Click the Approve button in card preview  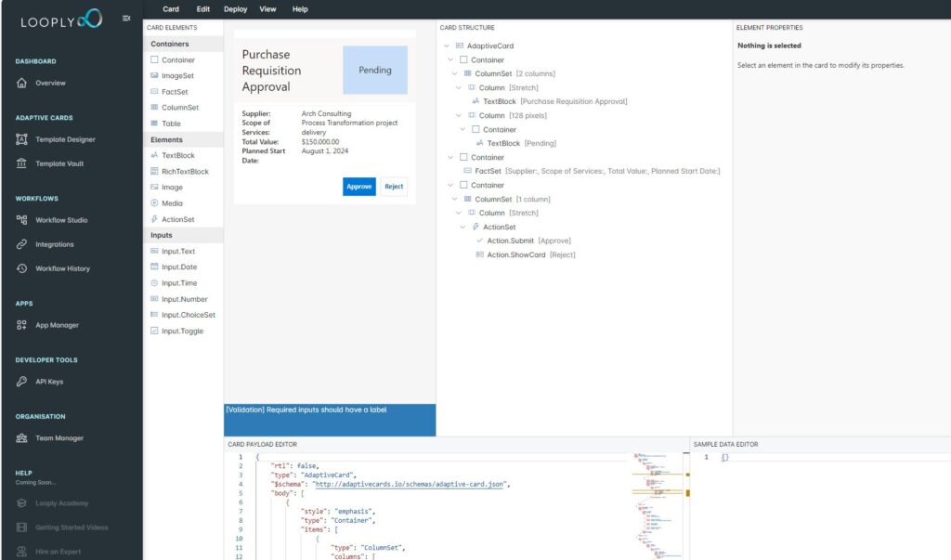(359, 187)
